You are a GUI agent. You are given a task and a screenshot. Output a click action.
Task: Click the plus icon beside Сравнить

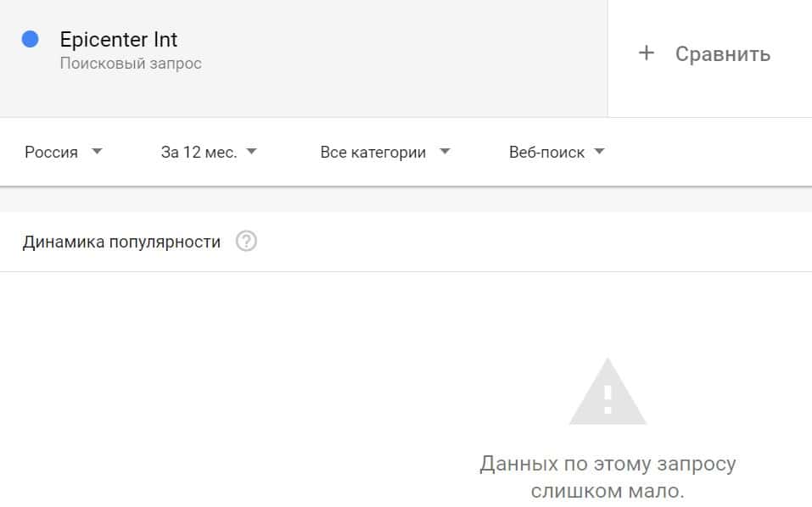pyautogui.click(x=647, y=53)
